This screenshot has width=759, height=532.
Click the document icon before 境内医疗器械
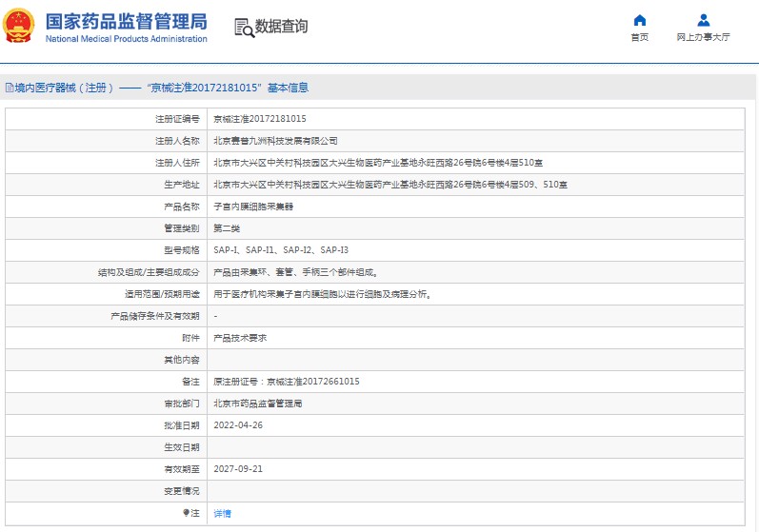9,88
